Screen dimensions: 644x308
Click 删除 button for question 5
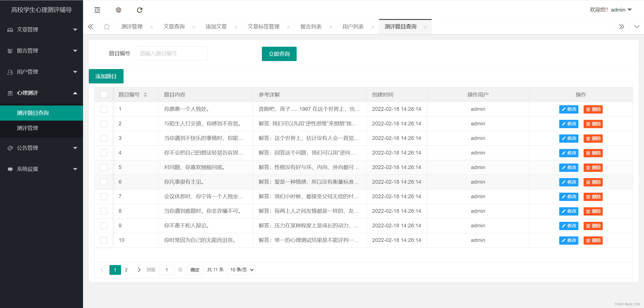pos(593,168)
